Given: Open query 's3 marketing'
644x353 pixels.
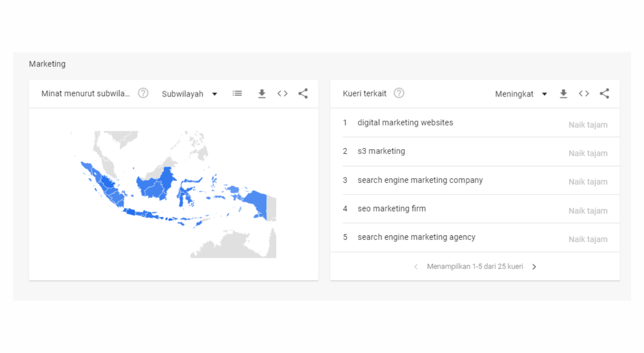Looking at the screenshot, I should (x=381, y=151).
